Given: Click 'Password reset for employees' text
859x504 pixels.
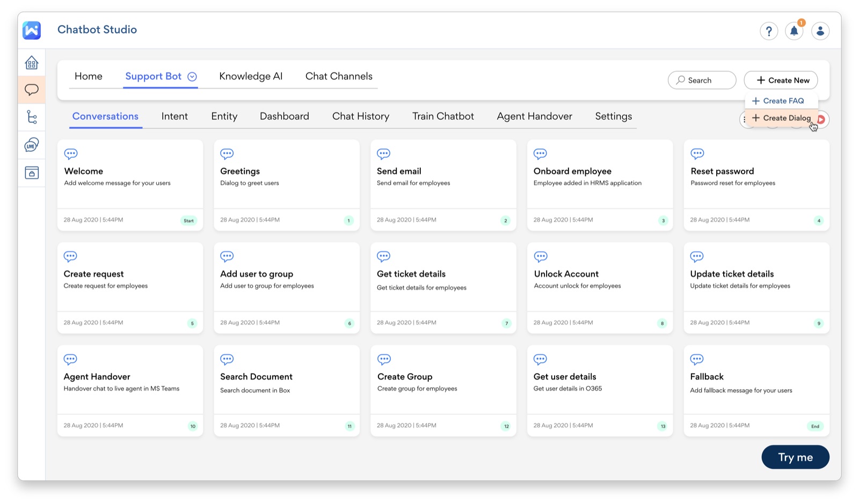Looking at the screenshot, I should point(733,183).
